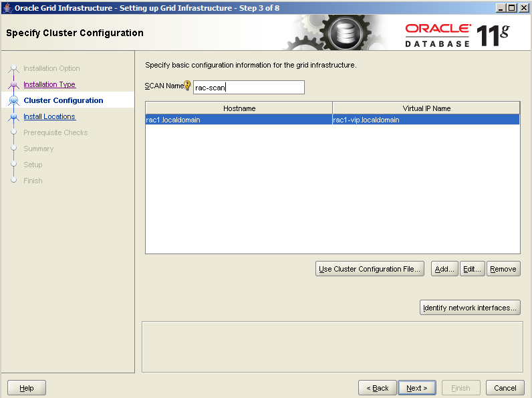Click the Installation Option step label
Screen dimensions: 532x398
[51, 68]
